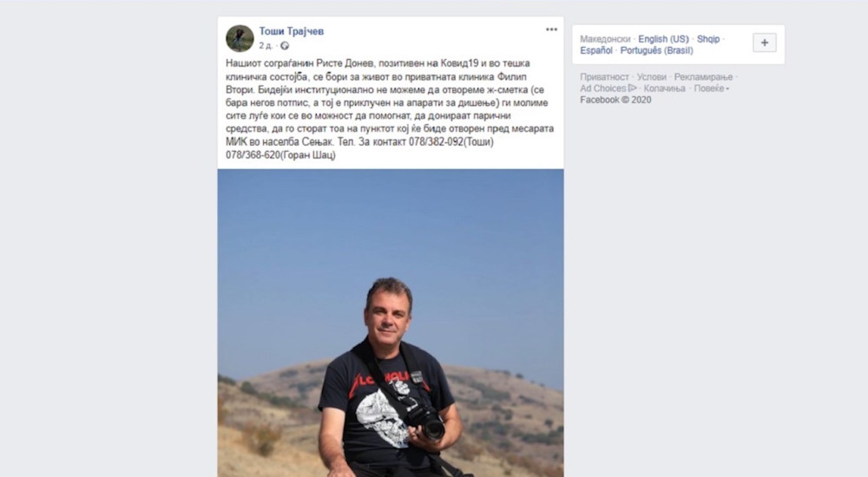Open the posted photo of man with camera

tap(391, 323)
